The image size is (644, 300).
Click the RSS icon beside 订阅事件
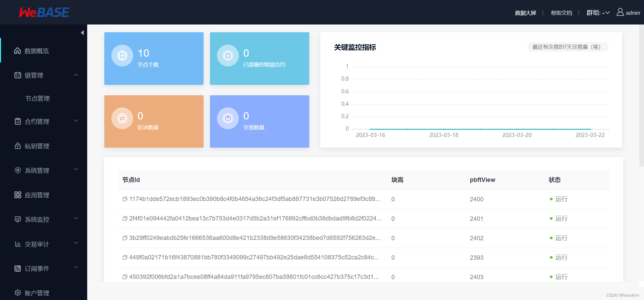tap(18, 268)
